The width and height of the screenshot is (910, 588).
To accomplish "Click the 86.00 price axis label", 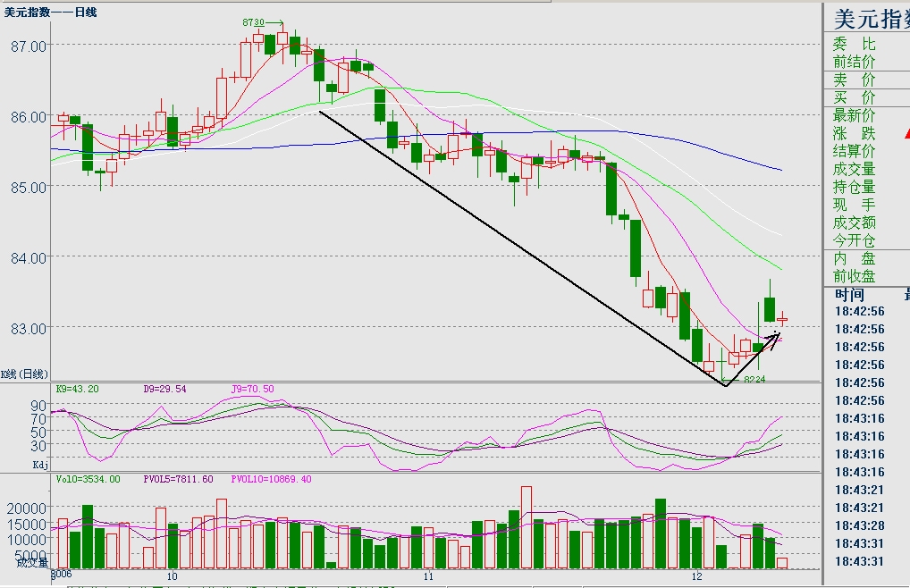I will 28,117.
